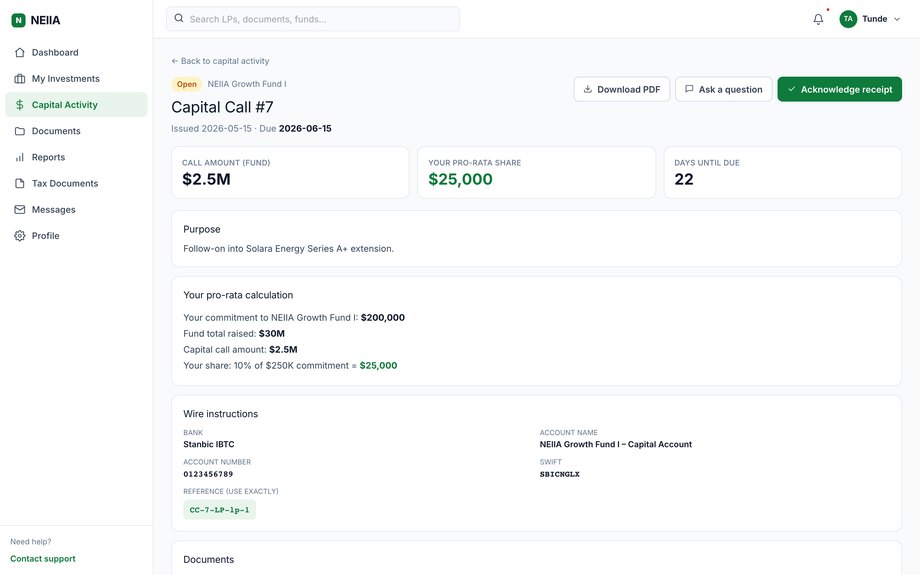Click Download PDF button
Image resolution: width=920 pixels, height=575 pixels.
(x=621, y=89)
